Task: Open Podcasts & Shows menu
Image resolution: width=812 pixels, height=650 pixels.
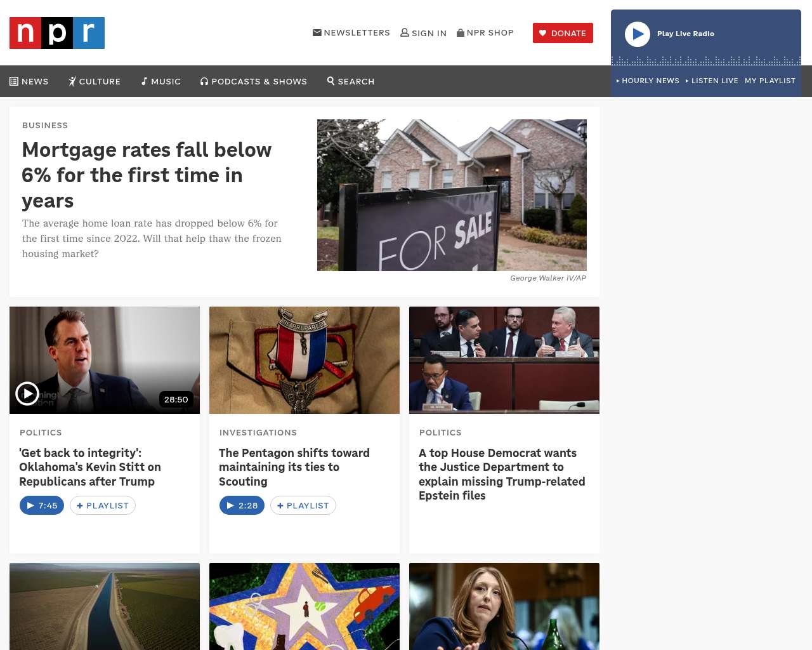Action: (x=254, y=81)
